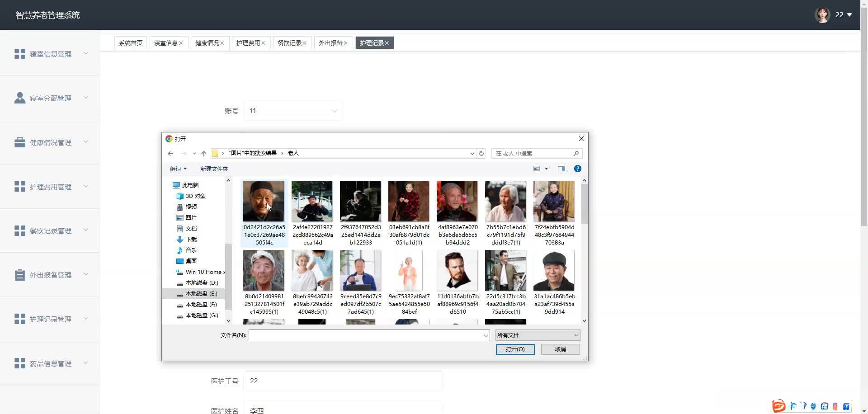
Task: Open the 账号 dropdown showing 11
Action: coord(293,111)
